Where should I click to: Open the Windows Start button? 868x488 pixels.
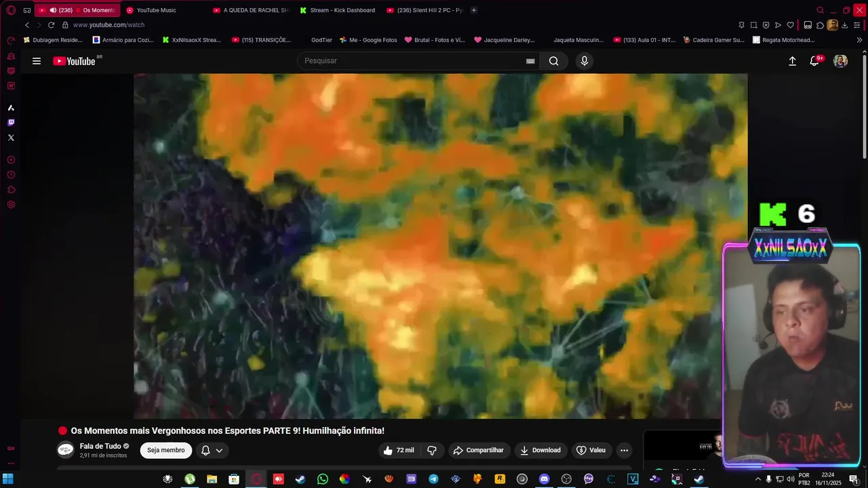pyautogui.click(x=8, y=479)
